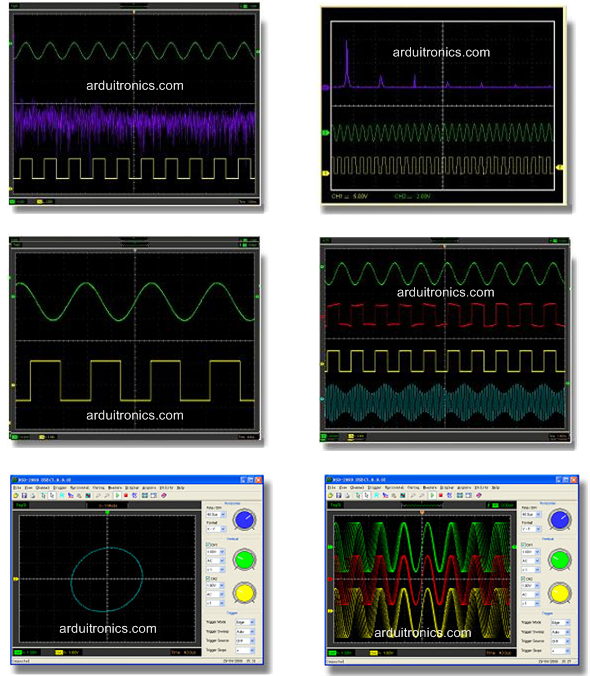Open Trigger Mode Edge dropdown in three-wave window
Image resolution: width=590 pixels, height=676 pixels.
coord(560,622)
